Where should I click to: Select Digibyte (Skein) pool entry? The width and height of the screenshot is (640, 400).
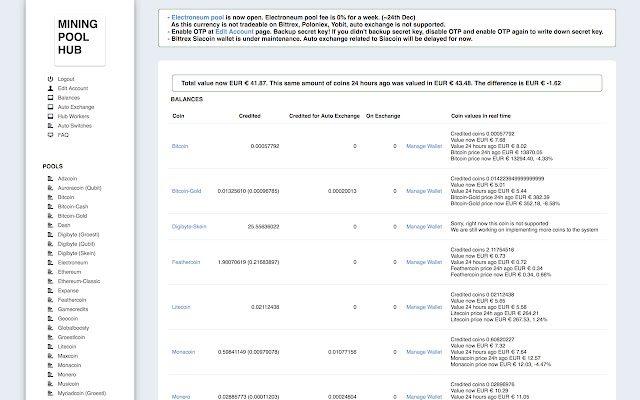76,253
